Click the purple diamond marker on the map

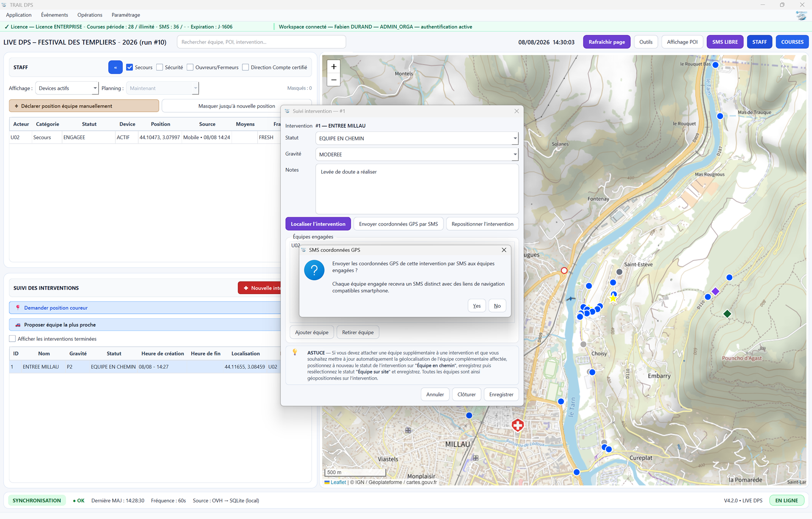coord(715,291)
